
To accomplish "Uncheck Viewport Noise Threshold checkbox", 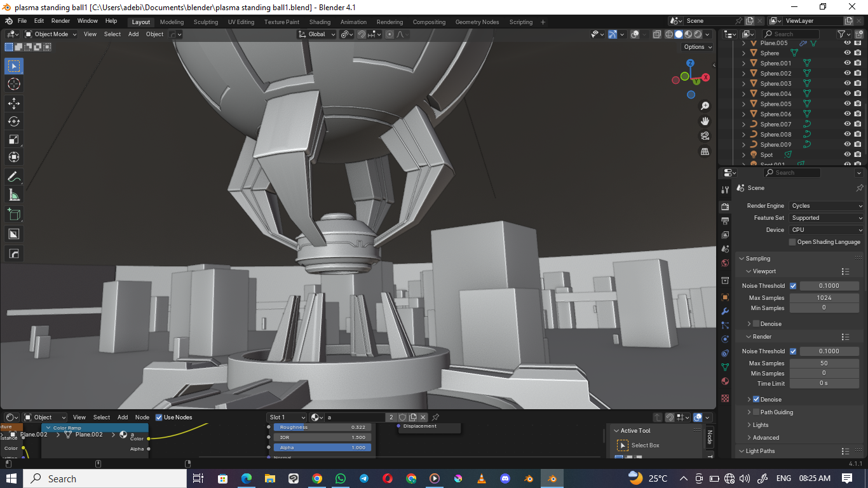I will pos(793,286).
